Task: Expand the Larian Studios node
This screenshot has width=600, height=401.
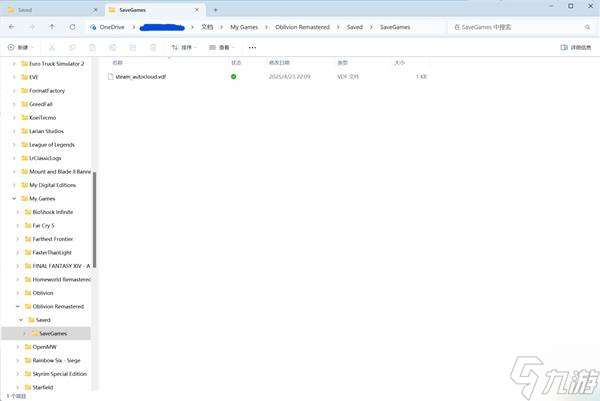Action: pyautogui.click(x=14, y=131)
